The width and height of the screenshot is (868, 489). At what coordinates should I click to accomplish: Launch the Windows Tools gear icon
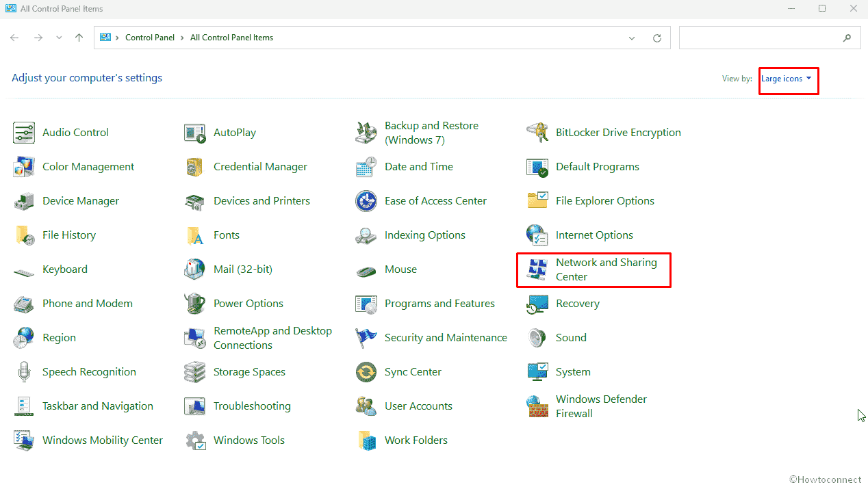point(195,440)
